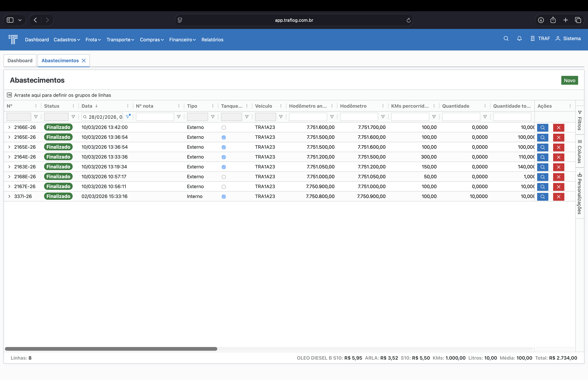Screen dimensions: 588x380
Task: Uncheck Tanque checkbox for row 2163E-26
Action: point(224,167)
